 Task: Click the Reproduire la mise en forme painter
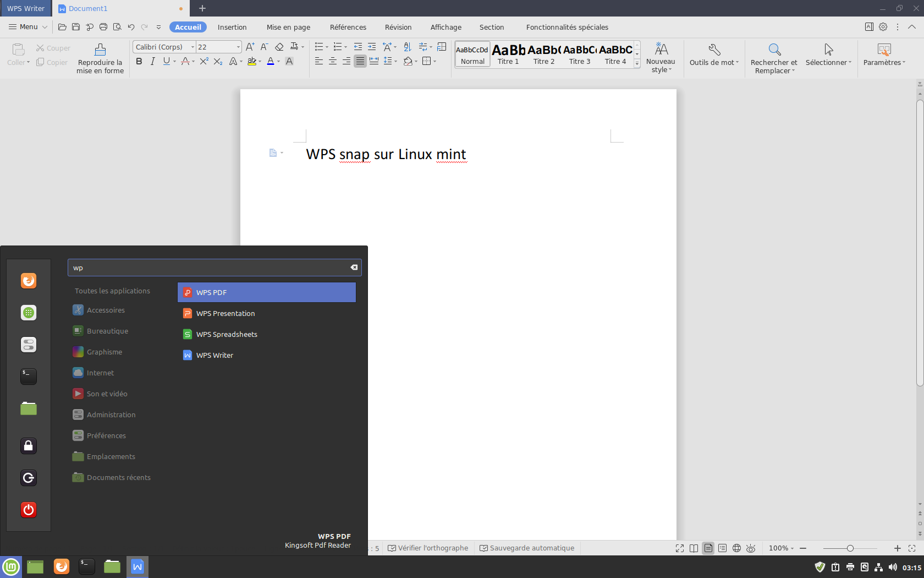point(100,58)
